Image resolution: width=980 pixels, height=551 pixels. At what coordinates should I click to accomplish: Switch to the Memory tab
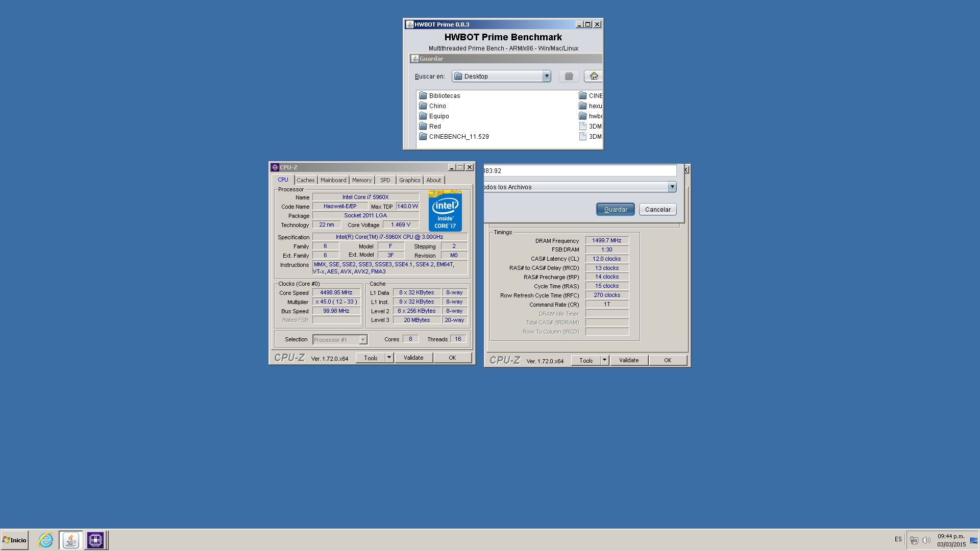[362, 180]
